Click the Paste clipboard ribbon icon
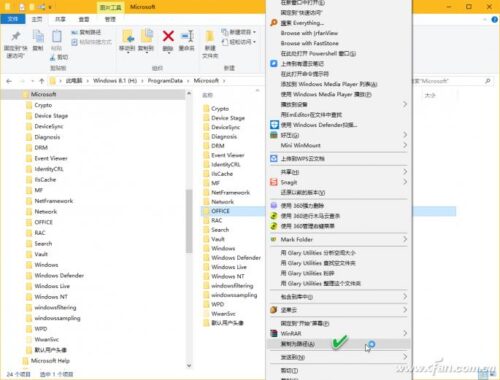 57,36
